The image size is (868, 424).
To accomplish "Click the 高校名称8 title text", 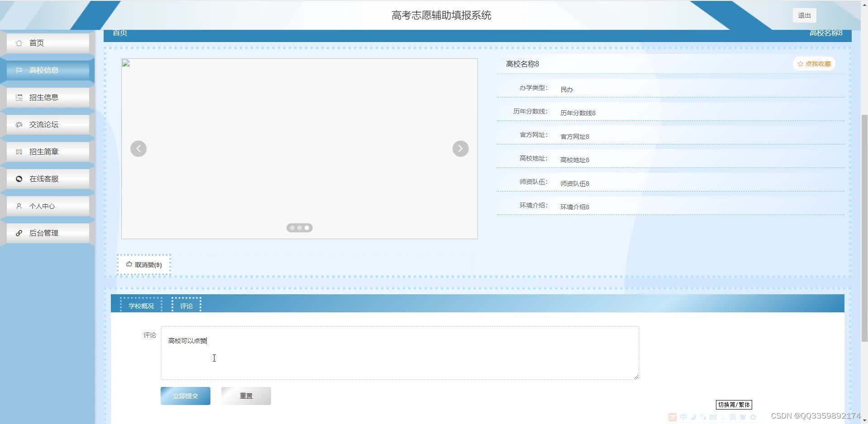I will pyautogui.click(x=522, y=64).
